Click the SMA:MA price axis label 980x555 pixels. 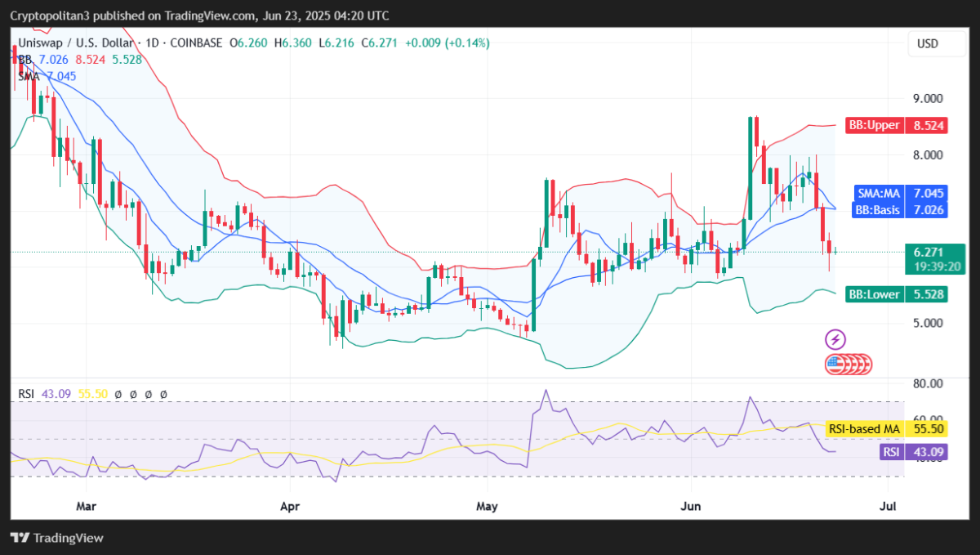pyautogui.click(x=879, y=194)
